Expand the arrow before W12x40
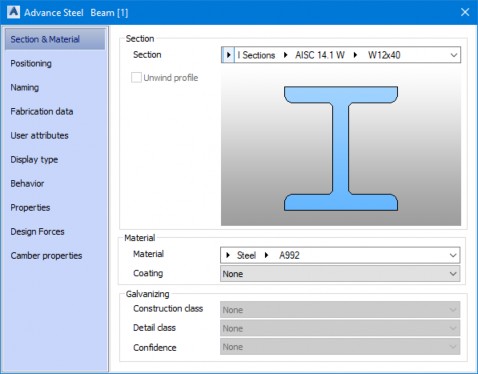 (x=356, y=55)
